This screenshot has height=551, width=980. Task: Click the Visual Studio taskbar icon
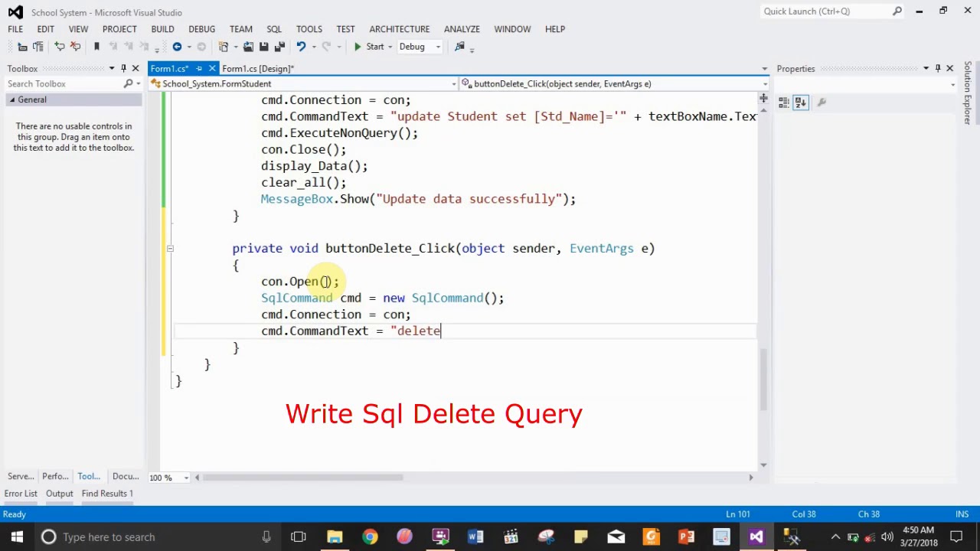[756, 536]
